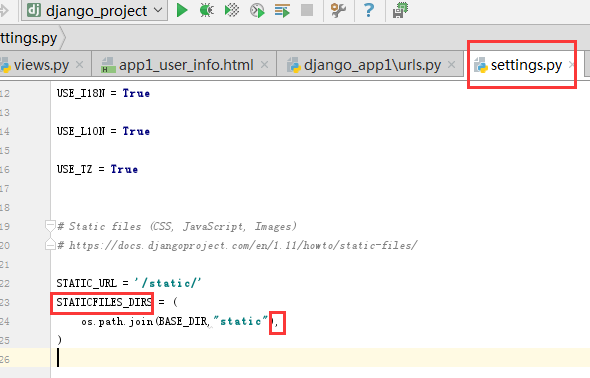Click BASE_DIR in the join call
Viewport: 590px width, 378px height.
pos(182,321)
